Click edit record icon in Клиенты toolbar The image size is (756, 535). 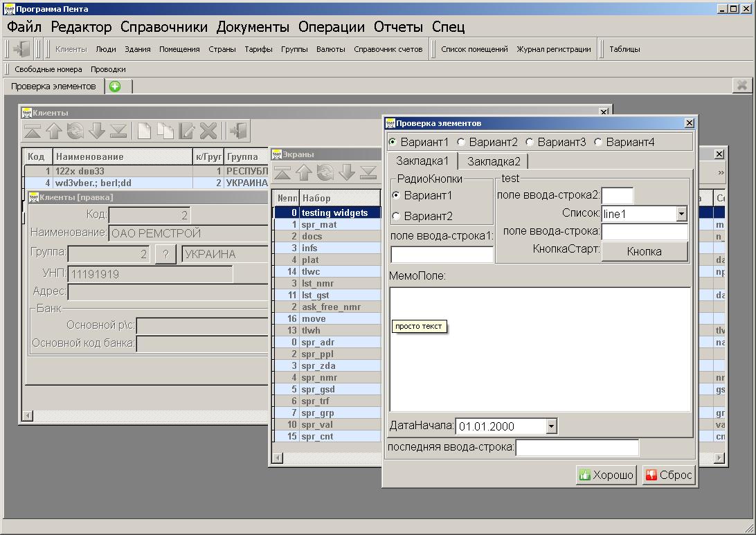[187, 131]
